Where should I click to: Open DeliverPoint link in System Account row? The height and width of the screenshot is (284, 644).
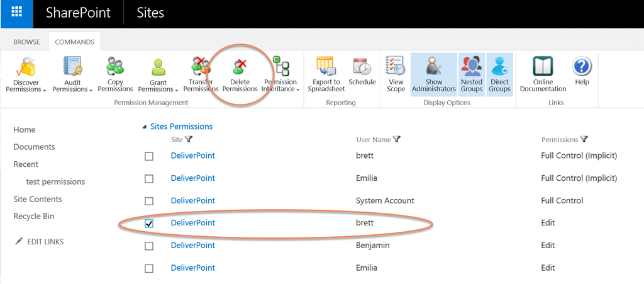(x=193, y=201)
